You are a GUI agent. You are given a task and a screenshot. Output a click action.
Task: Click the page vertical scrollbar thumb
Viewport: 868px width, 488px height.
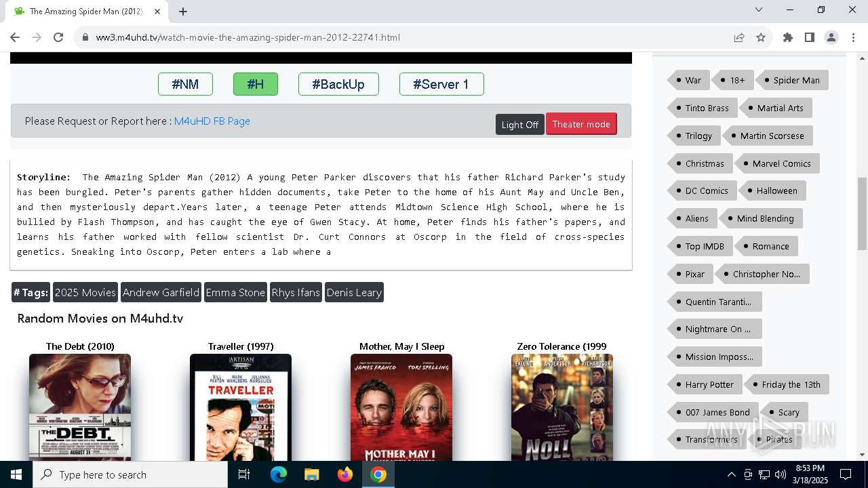863,213
